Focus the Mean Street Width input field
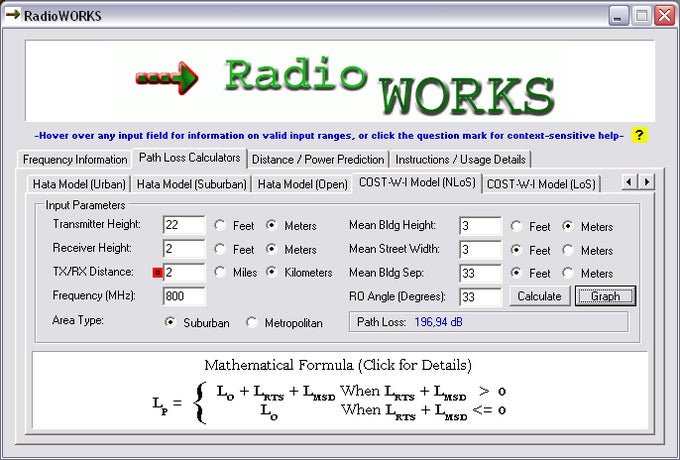Screen dimensions: 680x460 click(x=480, y=250)
